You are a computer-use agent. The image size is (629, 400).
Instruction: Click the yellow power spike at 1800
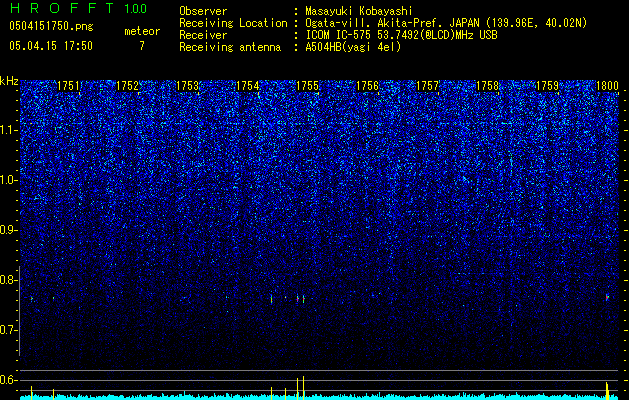(x=607, y=391)
